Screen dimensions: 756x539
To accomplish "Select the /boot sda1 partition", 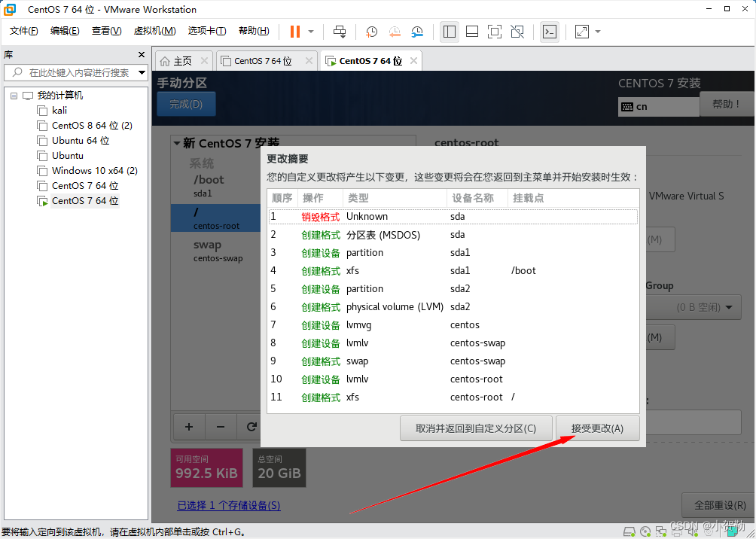I will point(216,186).
